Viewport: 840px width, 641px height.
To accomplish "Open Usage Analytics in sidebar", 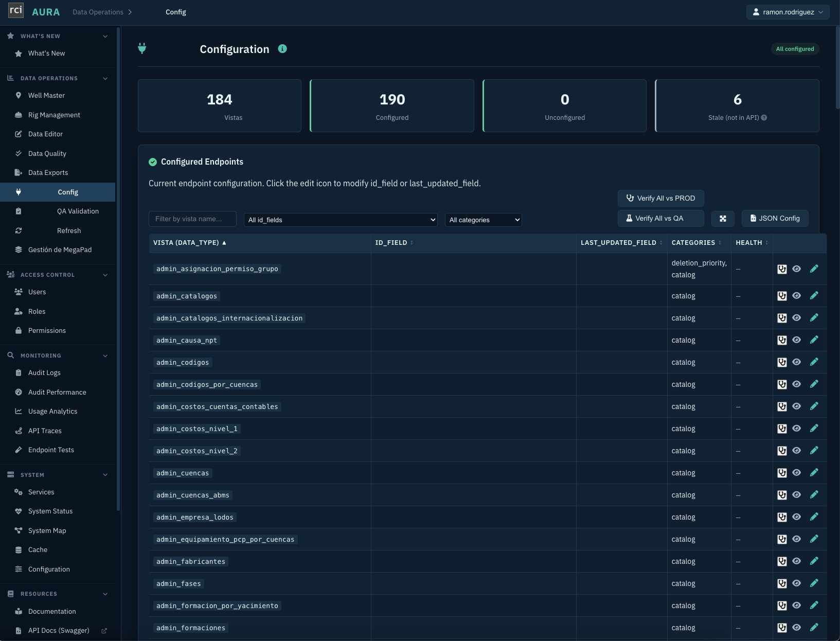I will [58, 412].
